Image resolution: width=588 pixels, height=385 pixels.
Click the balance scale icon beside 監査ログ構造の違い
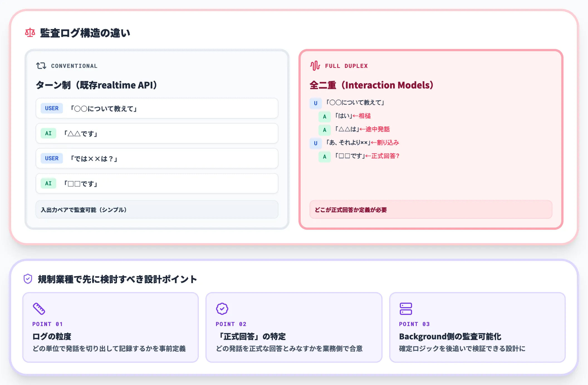(x=30, y=33)
